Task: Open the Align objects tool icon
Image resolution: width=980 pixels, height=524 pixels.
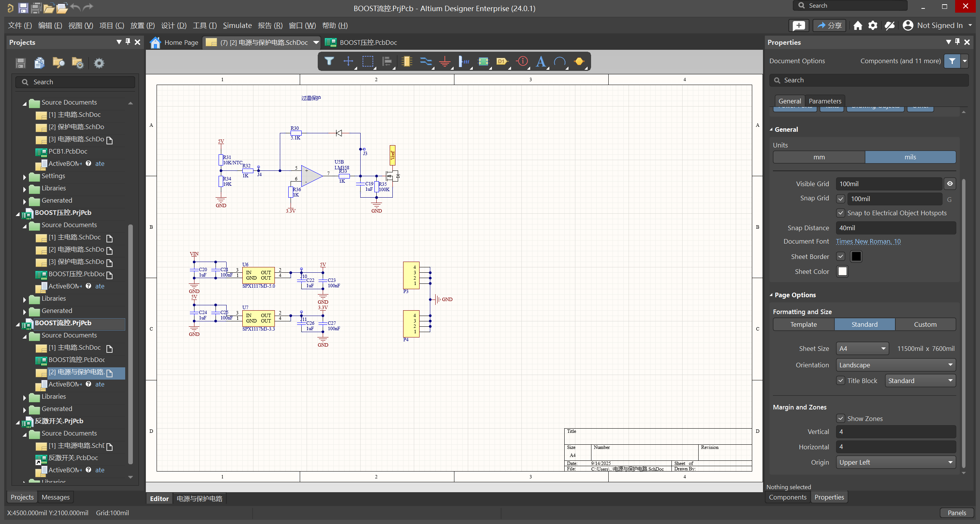Action: pos(387,61)
